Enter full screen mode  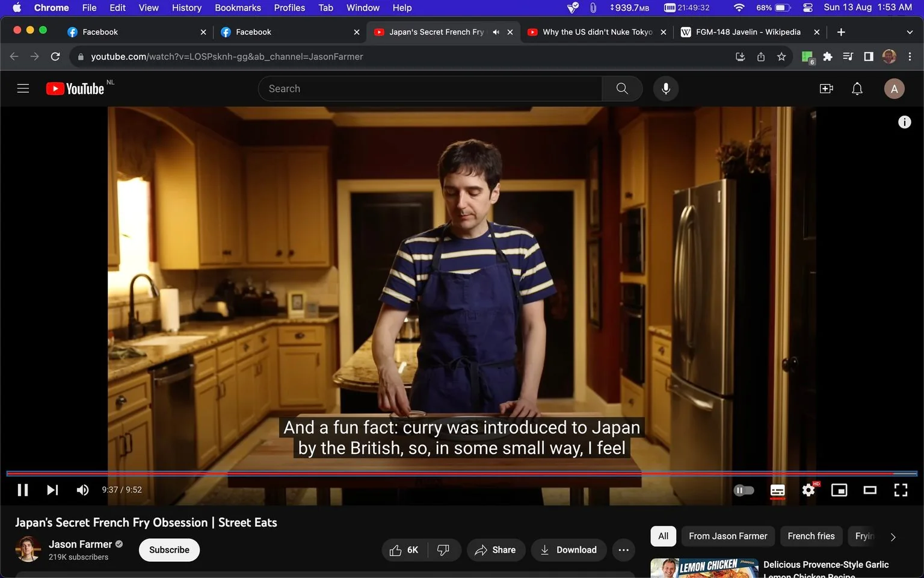click(901, 490)
